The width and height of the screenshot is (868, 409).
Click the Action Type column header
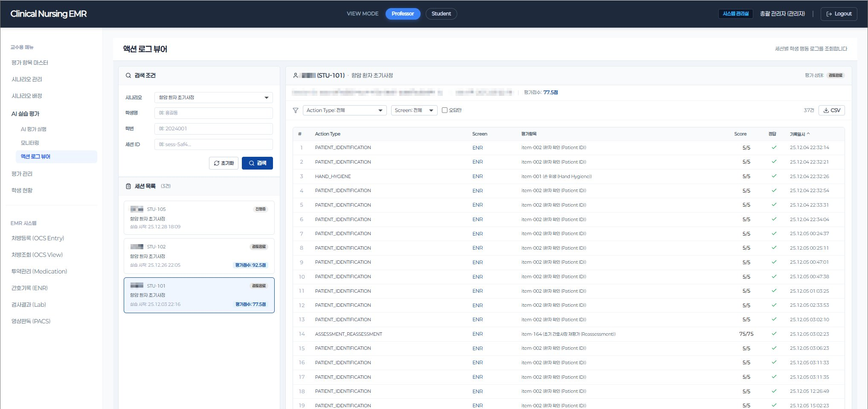(328, 134)
